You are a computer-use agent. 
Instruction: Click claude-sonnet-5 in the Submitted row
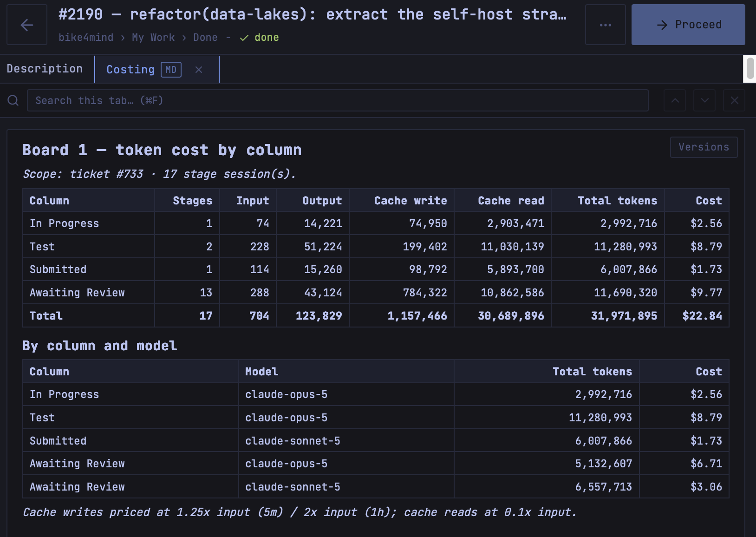pyautogui.click(x=293, y=441)
